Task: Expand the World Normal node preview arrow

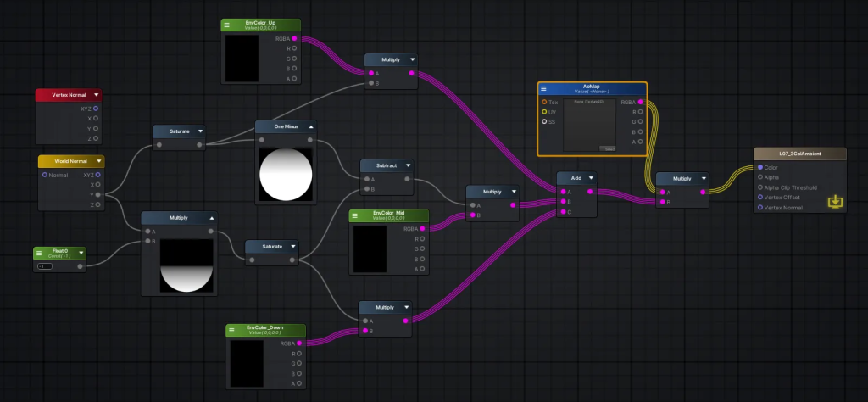Action: coord(98,161)
